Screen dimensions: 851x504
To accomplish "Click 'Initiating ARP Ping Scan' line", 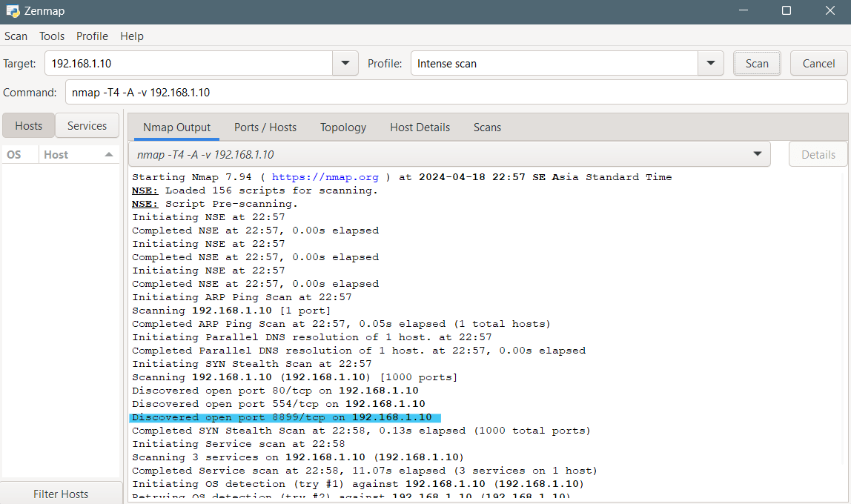I will (x=242, y=297).
